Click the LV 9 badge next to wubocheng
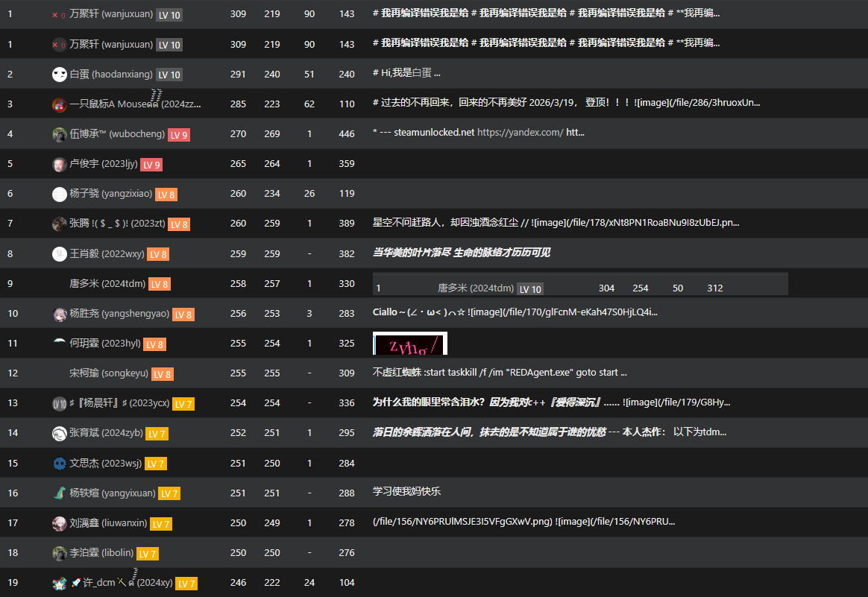This screenshot has width=868, height=597. [x=179, y=134]
